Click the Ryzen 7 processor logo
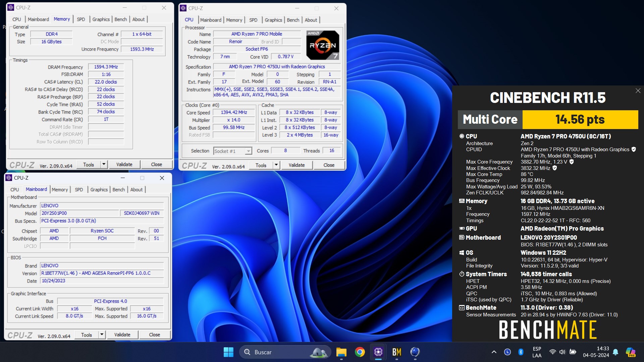Viewport: 644px width, 362px height. (323, 45)
